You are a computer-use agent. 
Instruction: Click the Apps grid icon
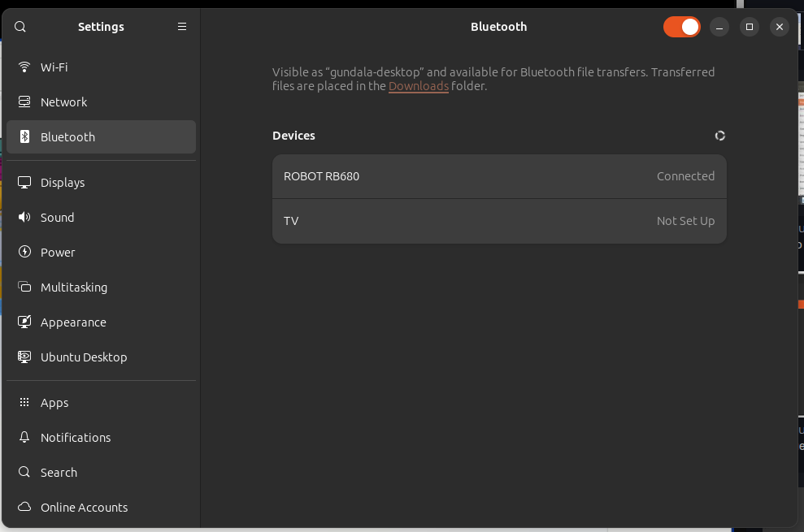click(x=24, y=402)
